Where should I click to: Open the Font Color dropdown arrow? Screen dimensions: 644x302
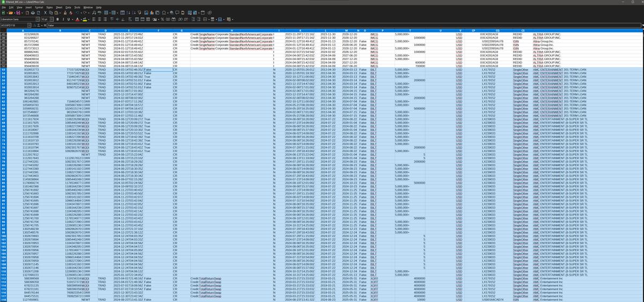click(82, 19)
